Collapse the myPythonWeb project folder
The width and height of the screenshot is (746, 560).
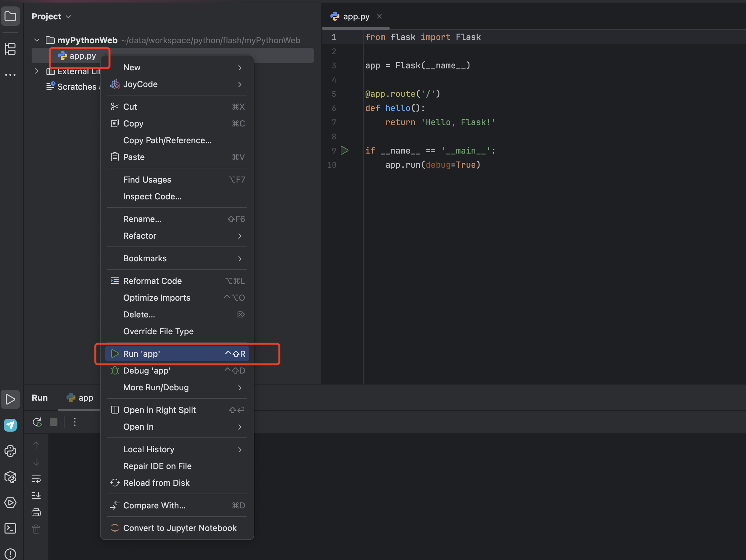point(36,39)
